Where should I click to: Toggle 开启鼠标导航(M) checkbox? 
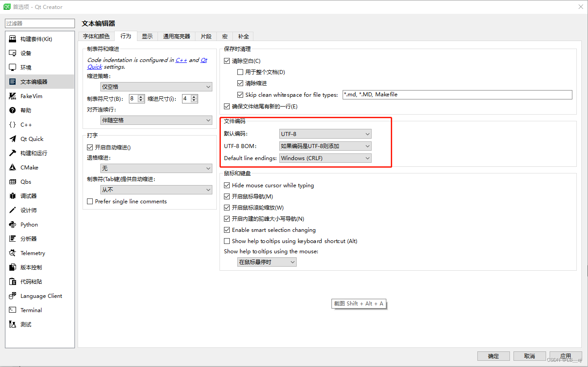(227, 196)
